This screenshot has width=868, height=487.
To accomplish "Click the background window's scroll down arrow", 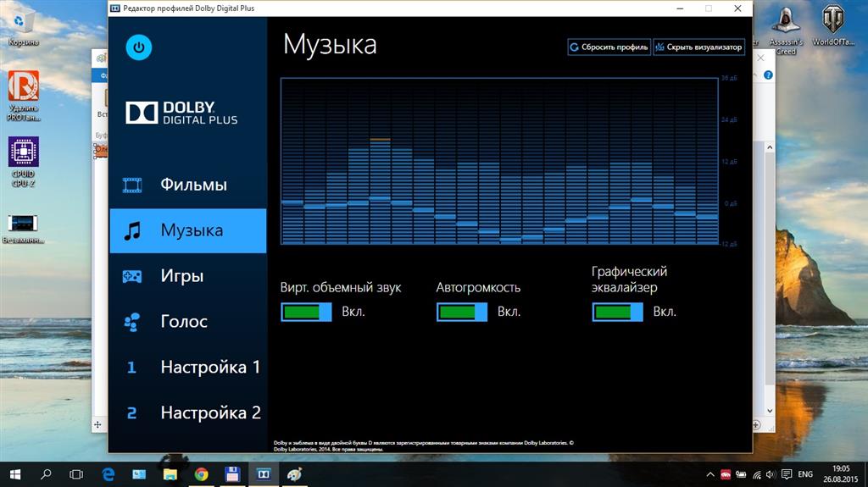I will [x=770, y=411].
